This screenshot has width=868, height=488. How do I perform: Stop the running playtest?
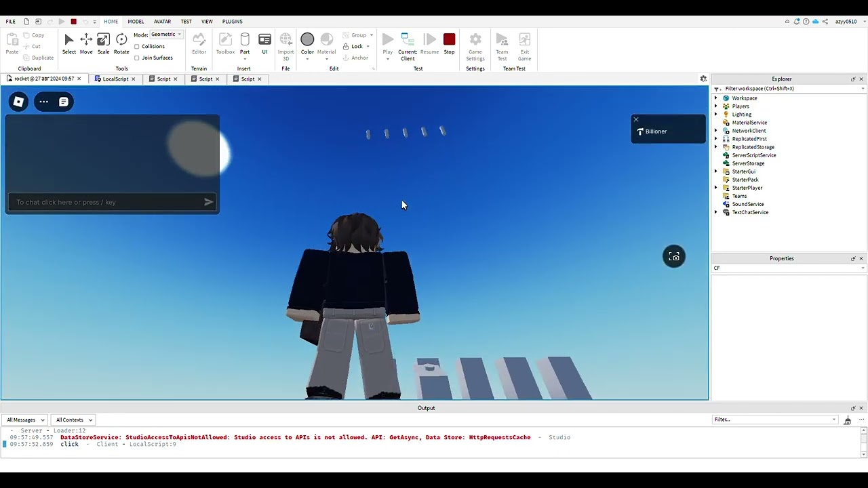(449, 44)
